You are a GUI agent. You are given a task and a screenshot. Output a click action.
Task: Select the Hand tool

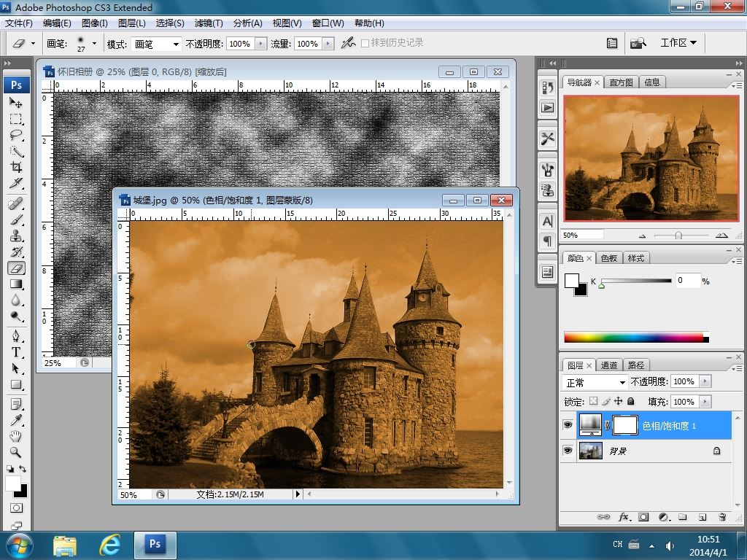[x=16, y=436]
